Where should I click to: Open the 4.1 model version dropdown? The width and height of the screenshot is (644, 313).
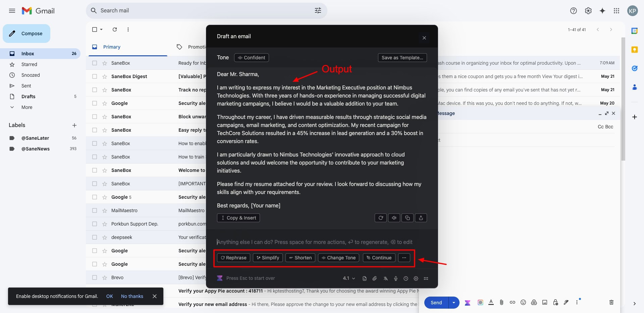click(x=349, y=278)
